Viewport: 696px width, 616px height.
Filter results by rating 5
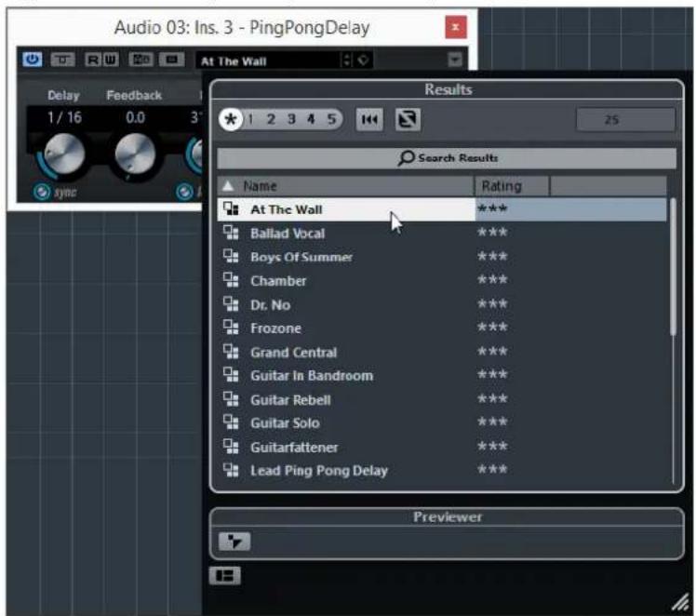tap(331, 119)
